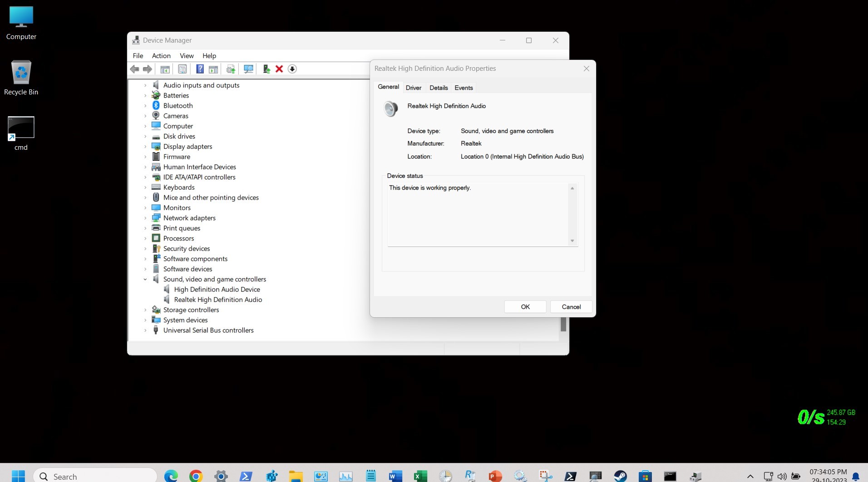The image size is (868, 482).
Task: Select the High Definition Audio Device entry
Action: (x=217, y=290)
